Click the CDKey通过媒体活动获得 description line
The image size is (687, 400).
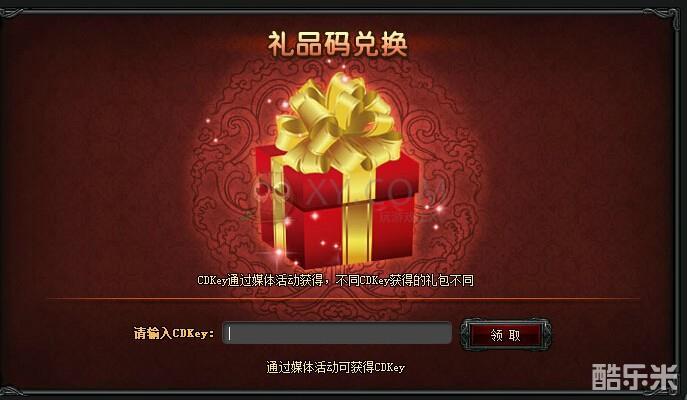pos(335,280)
